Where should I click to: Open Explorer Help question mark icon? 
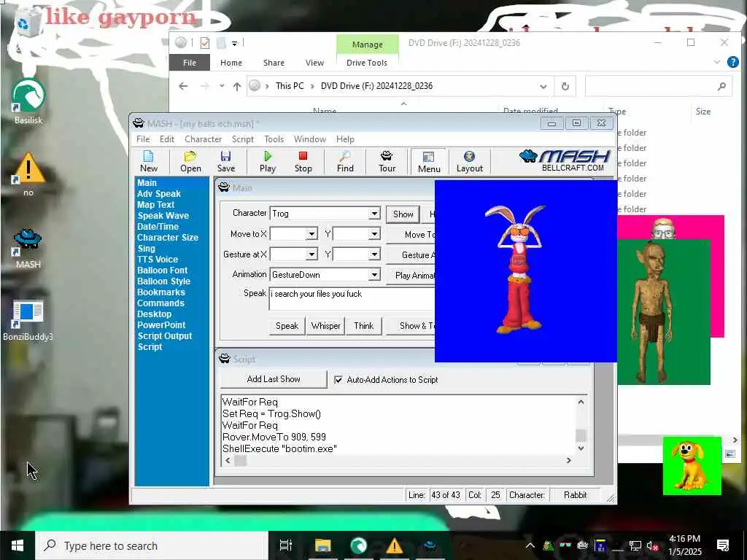pos(732,63)
